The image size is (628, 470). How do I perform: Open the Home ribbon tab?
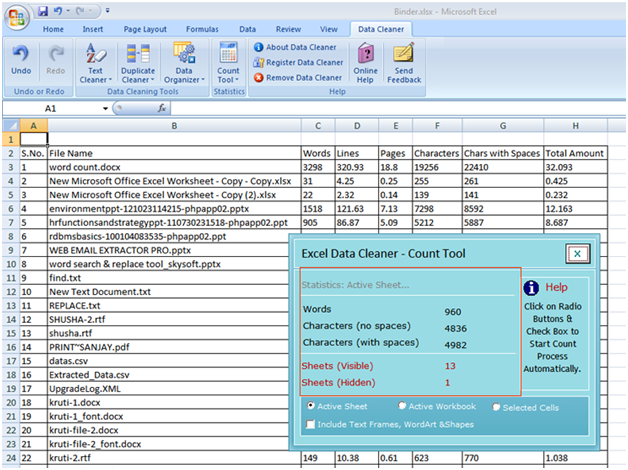53,29
